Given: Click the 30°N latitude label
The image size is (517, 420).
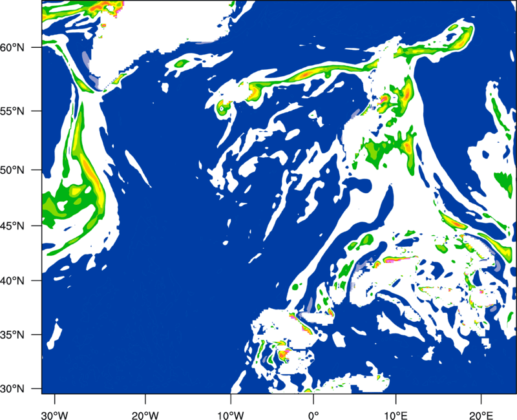Looking at the screenshot, I should coord(12,389).
